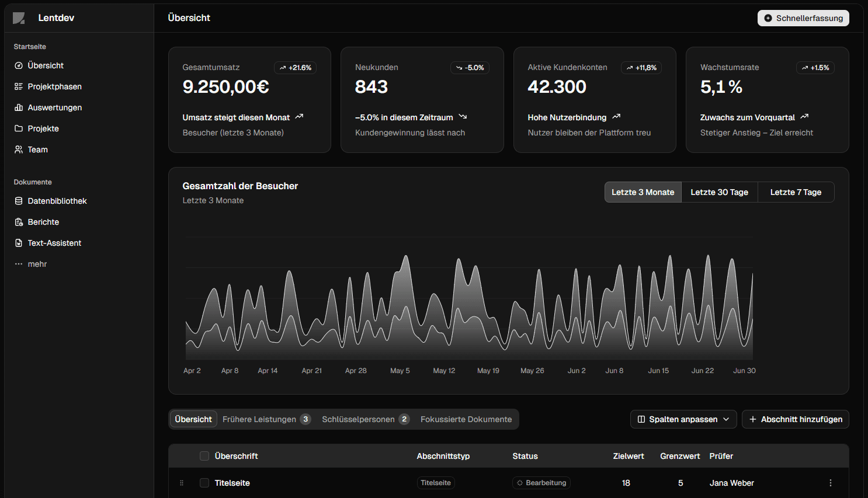
Task: Open the Text-Assistent document icon
Action: 19,243
